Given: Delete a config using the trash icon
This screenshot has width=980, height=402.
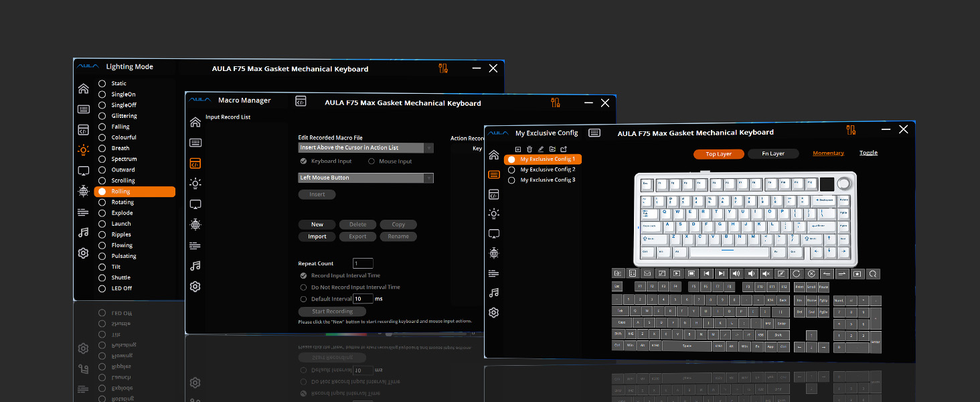Looking at the screenshot, I should (529, 148).
